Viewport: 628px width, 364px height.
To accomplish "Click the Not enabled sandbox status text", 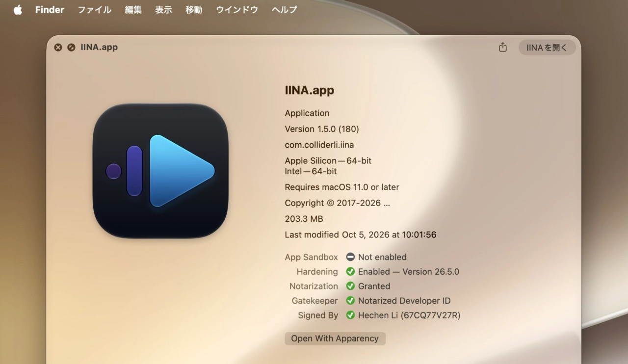I will [x=382, y=257].
